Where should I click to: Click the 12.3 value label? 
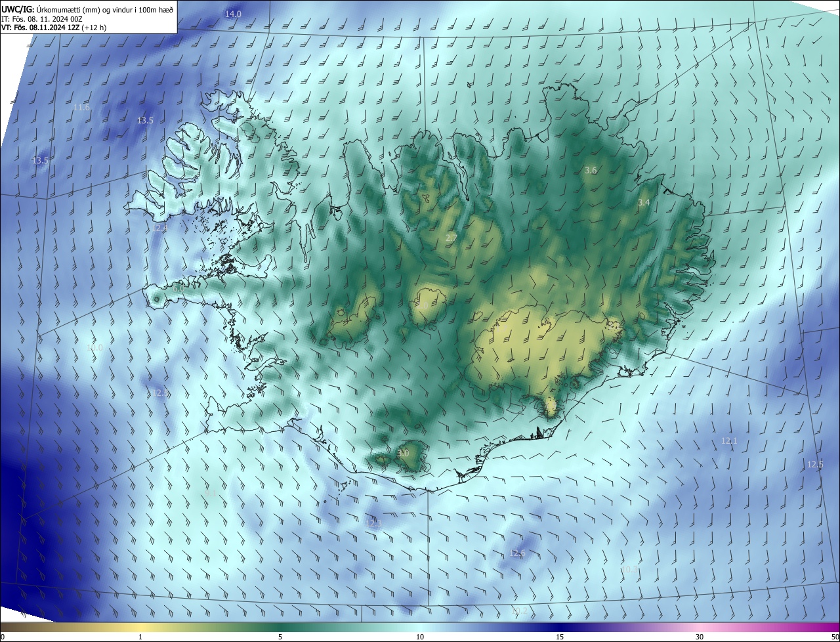tap(373, 523)
